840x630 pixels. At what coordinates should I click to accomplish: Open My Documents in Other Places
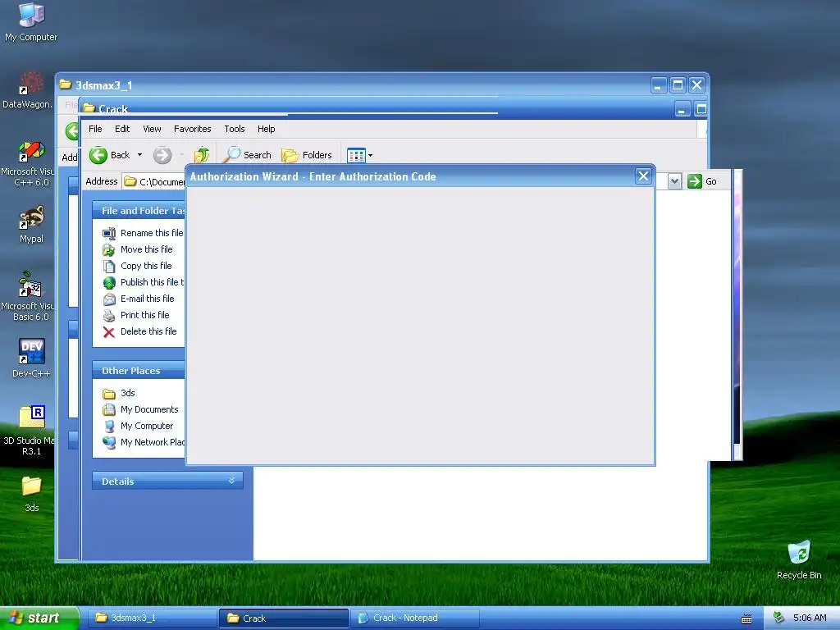pyautogui.click(x=140, y=410)
